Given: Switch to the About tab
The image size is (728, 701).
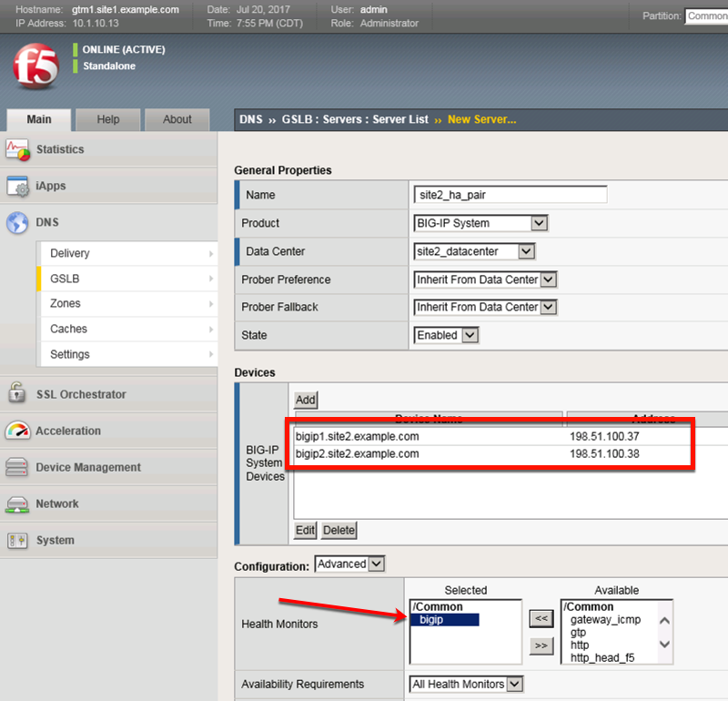Looking at the screenshot, I should click(x=177, y=119).
